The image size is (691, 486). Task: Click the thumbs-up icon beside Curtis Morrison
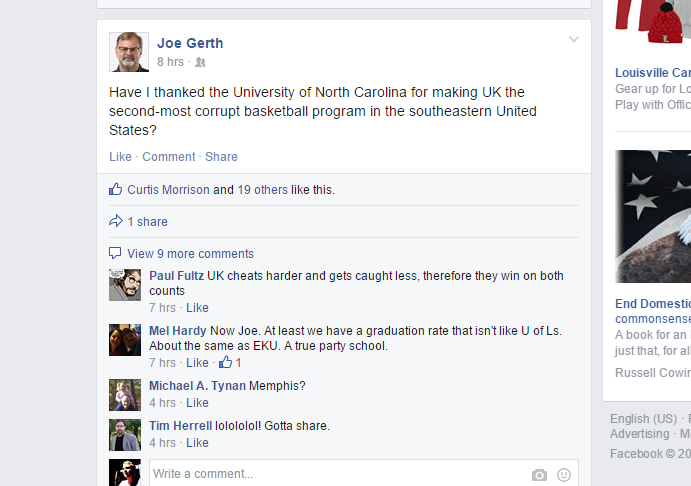(x=115, y=189)
